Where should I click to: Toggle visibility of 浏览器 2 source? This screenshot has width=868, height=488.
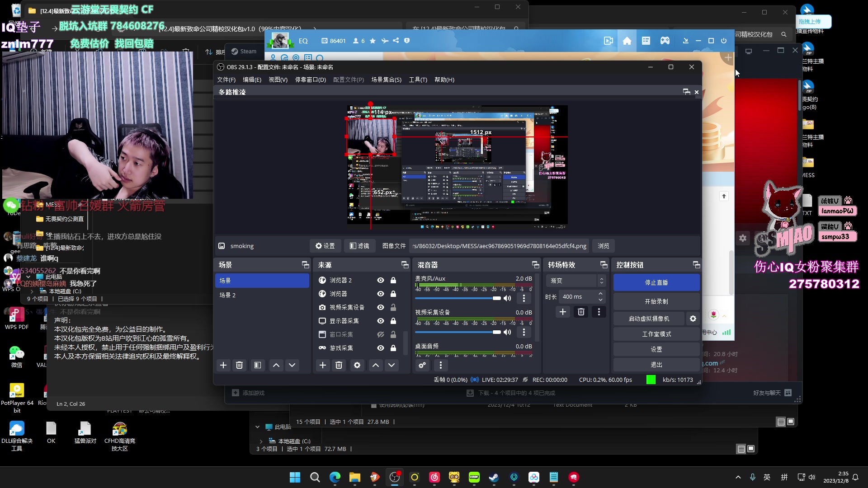pos(381,280)
